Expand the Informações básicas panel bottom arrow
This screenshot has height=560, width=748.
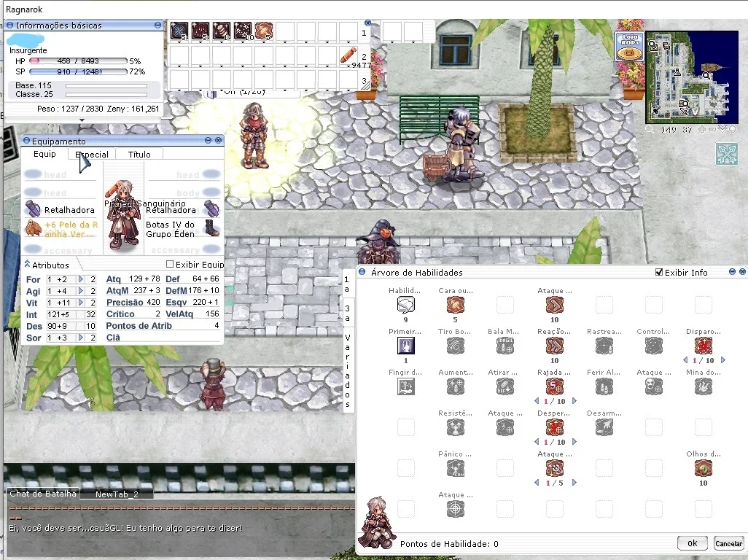[82, 120]
